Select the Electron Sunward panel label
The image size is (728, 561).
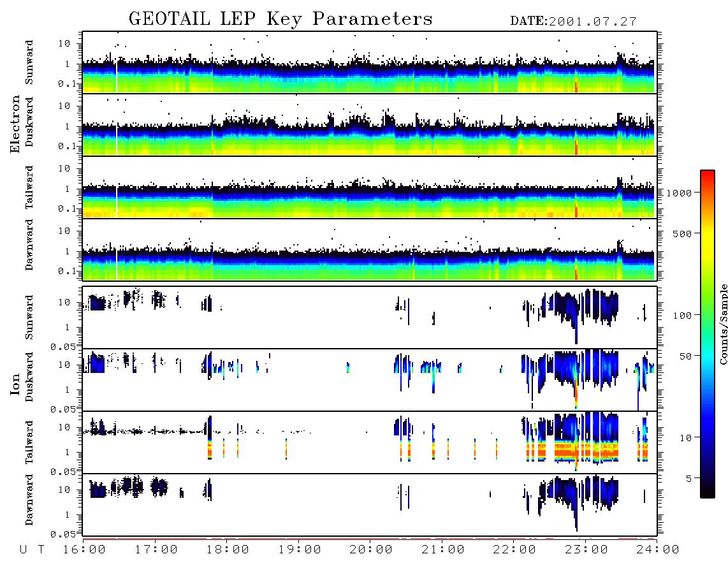tap(29, 62)
